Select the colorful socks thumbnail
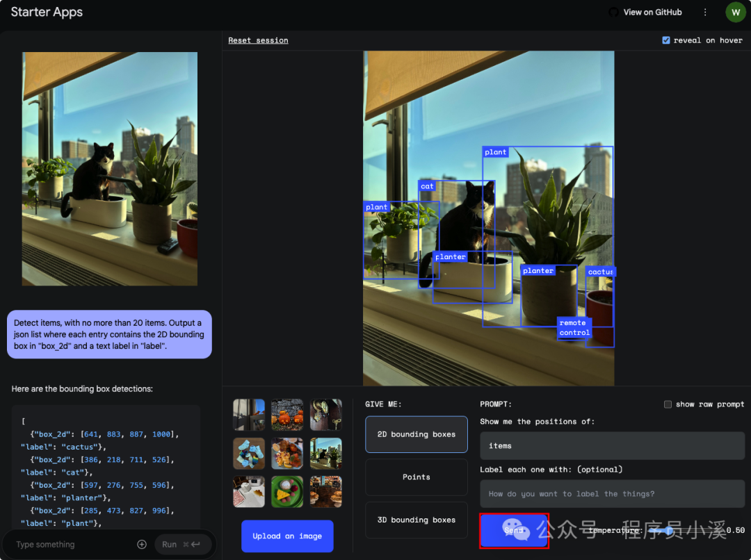 248,453
